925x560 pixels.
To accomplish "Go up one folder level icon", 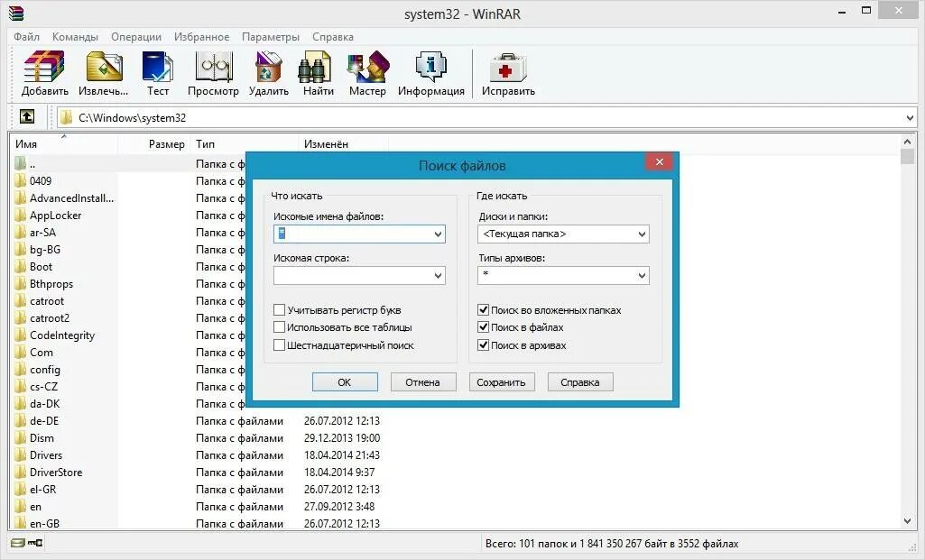I will (x=27, y=116).
